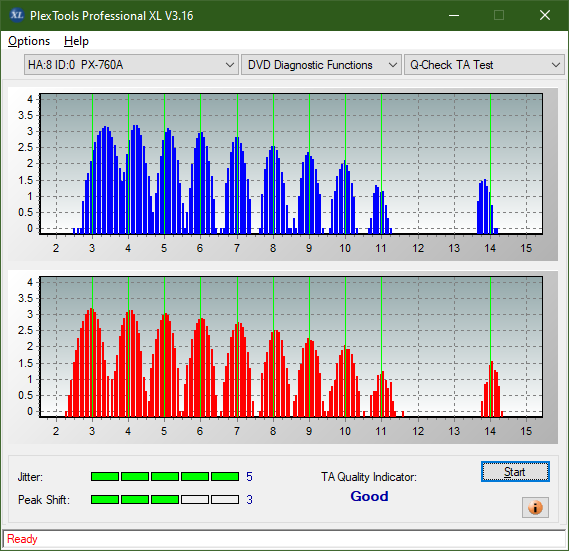This screenshot has height=551, width=569.
Task: Click the Ready status bar
Action: click(284, 539)
